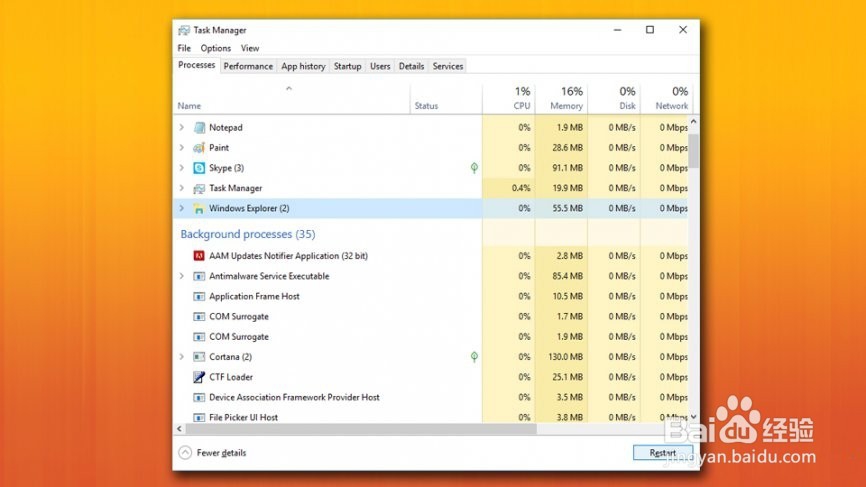
Task: Expand the Notepad process group
Action: (182, 128)
